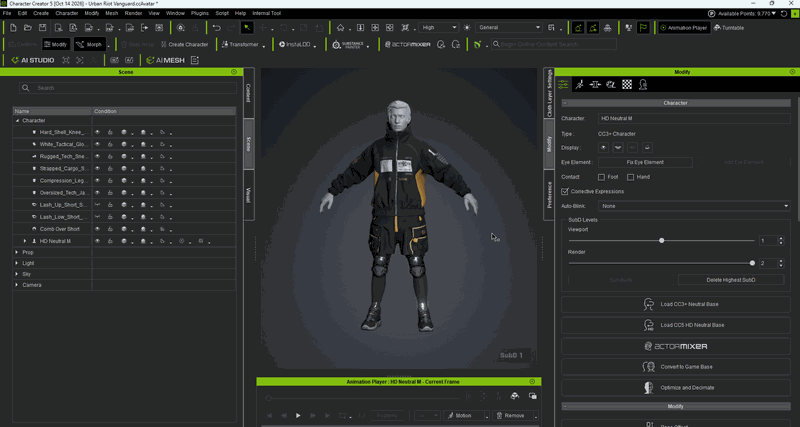800x427 pixels.
Task: Click Delete Highest SubD button
Action: tap(731, 280)
